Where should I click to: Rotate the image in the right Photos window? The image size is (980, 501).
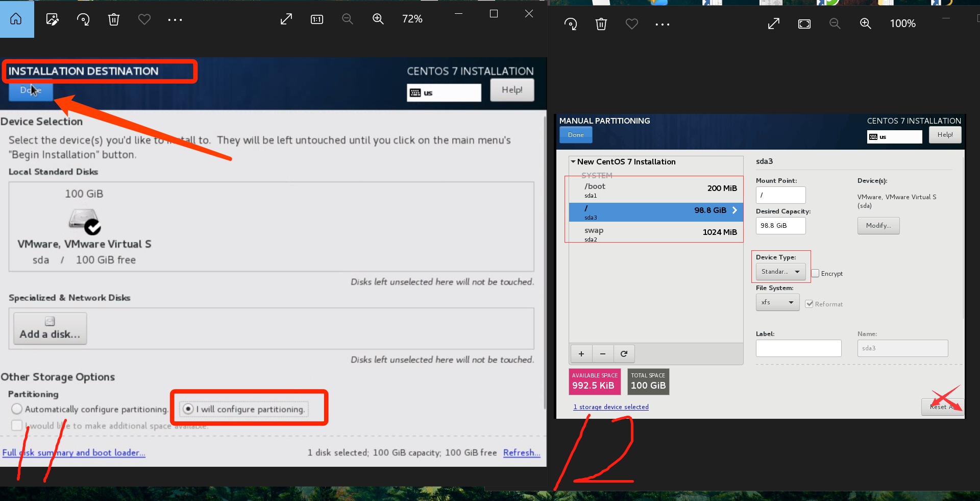click(571, 24)
